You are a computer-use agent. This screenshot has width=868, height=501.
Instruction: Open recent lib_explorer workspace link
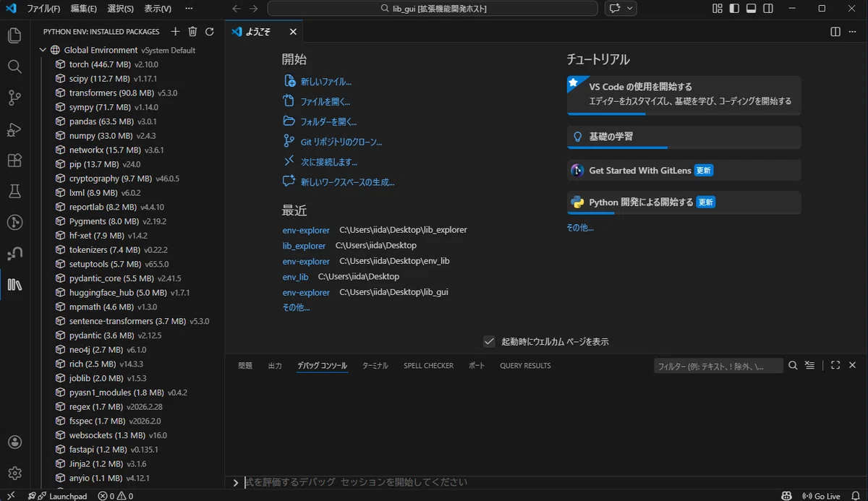(304, 246)
